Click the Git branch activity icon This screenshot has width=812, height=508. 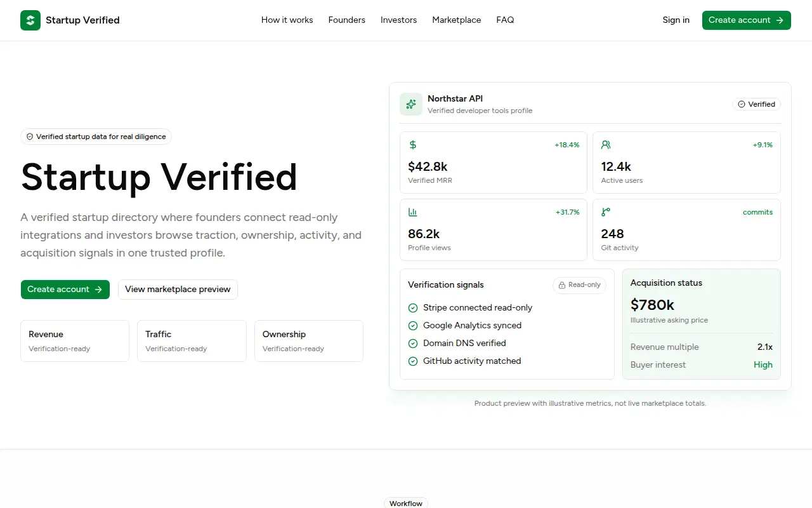(x=606, y=212)
